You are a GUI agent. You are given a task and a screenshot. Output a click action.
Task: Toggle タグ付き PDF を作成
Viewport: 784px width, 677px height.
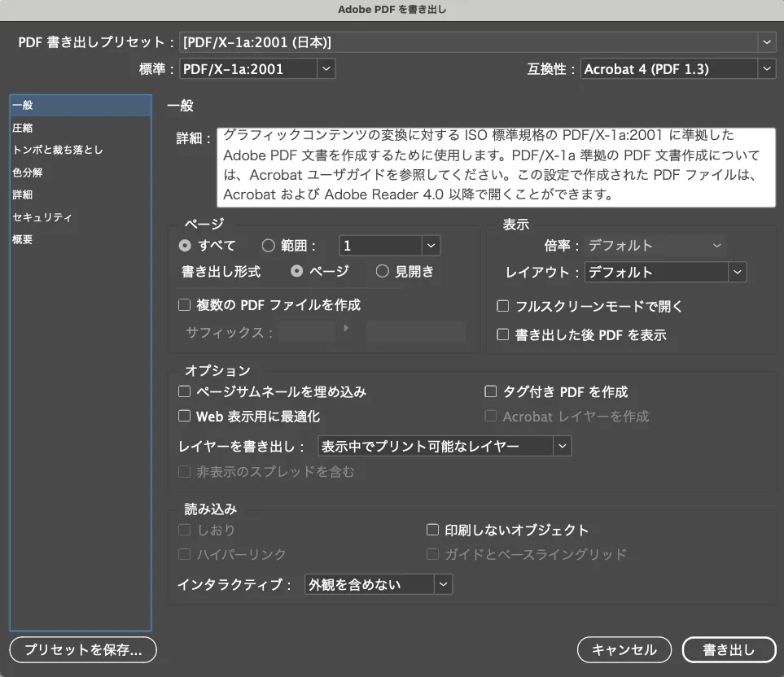490,391
